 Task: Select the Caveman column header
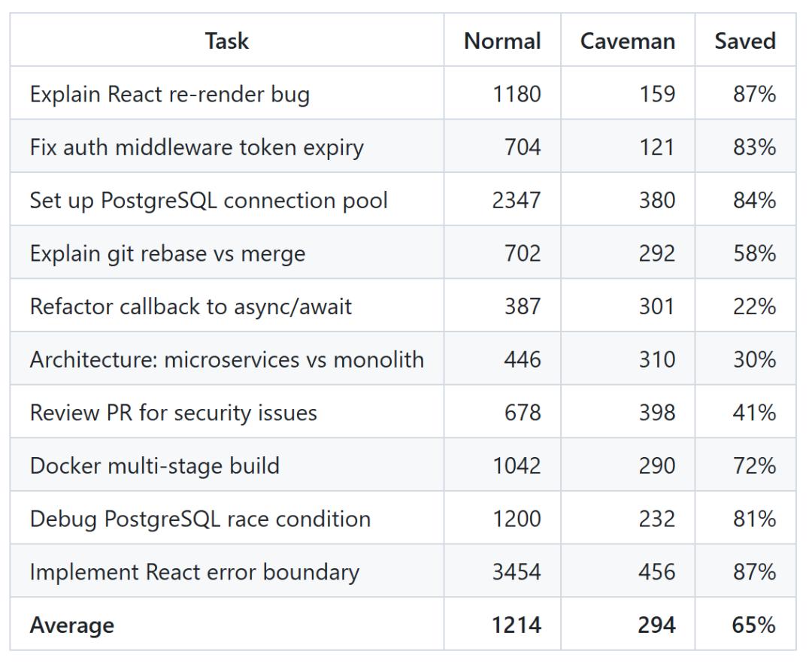point(628,41)
